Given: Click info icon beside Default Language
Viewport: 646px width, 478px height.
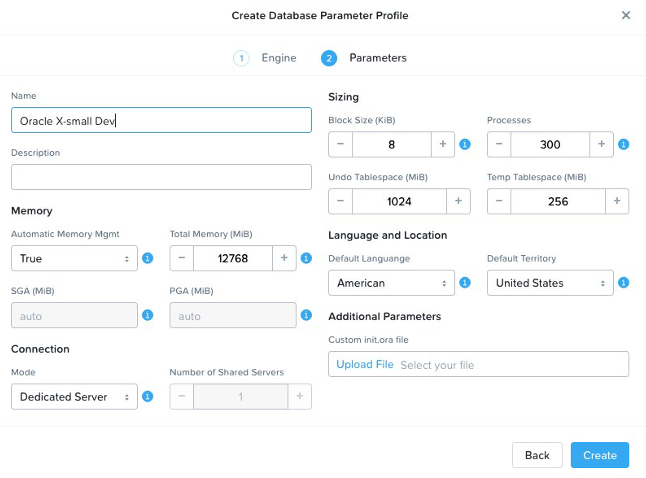Looking at the screenshot, I should [465, 283].
